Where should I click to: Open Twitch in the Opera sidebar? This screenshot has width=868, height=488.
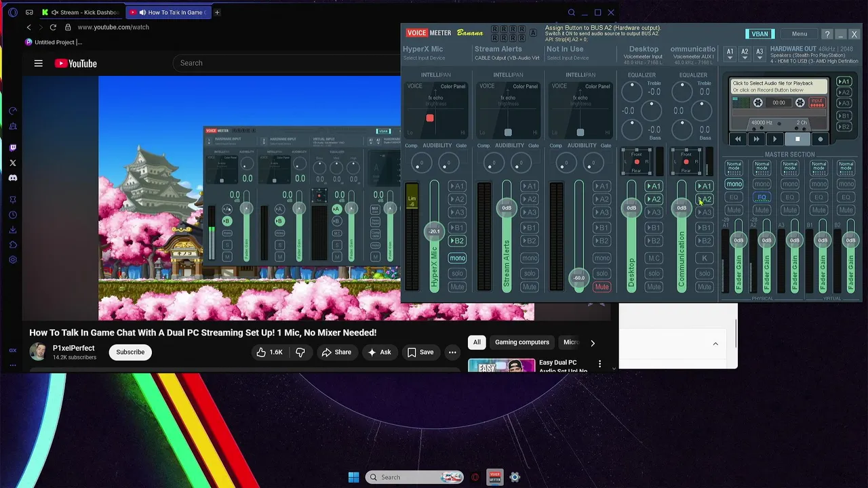[x=13, y=148]
